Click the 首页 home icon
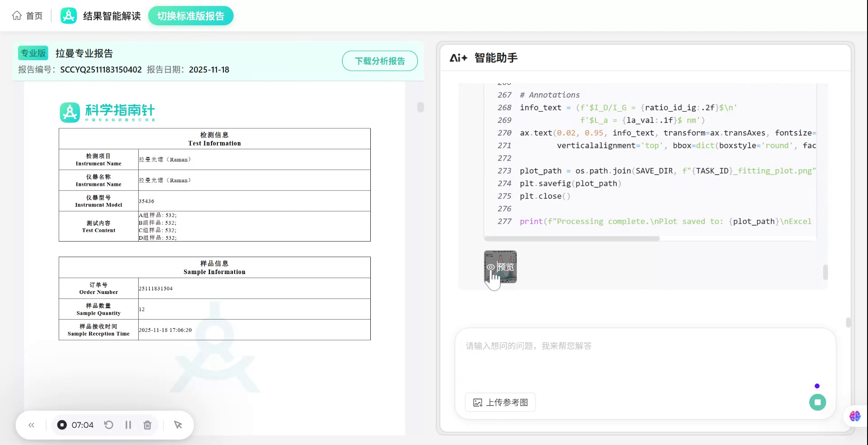 coord(17,15)
